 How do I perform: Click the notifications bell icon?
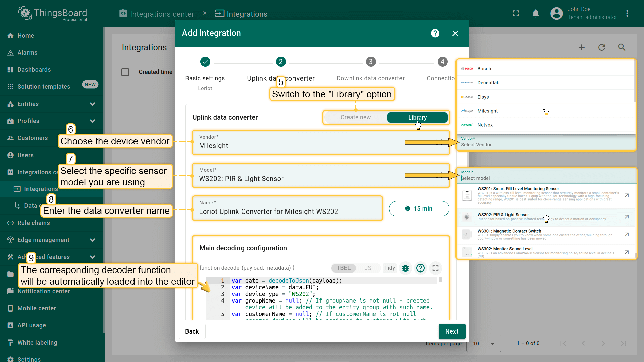[x=536, y=14]
